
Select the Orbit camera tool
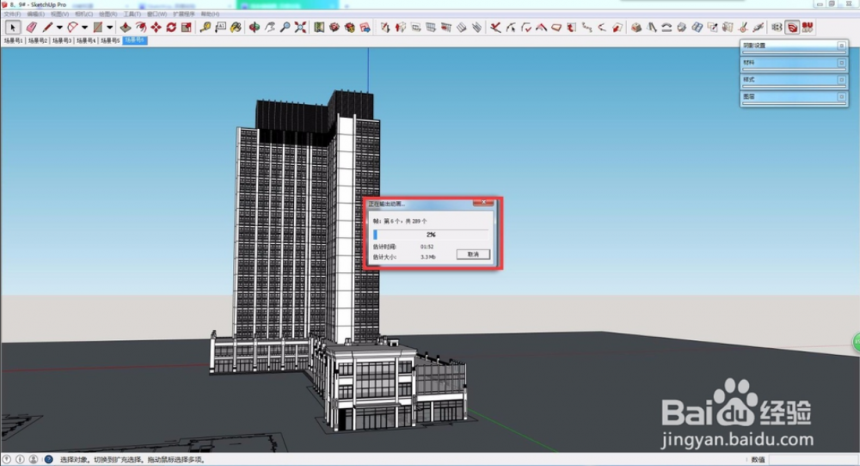coord(254,27)
